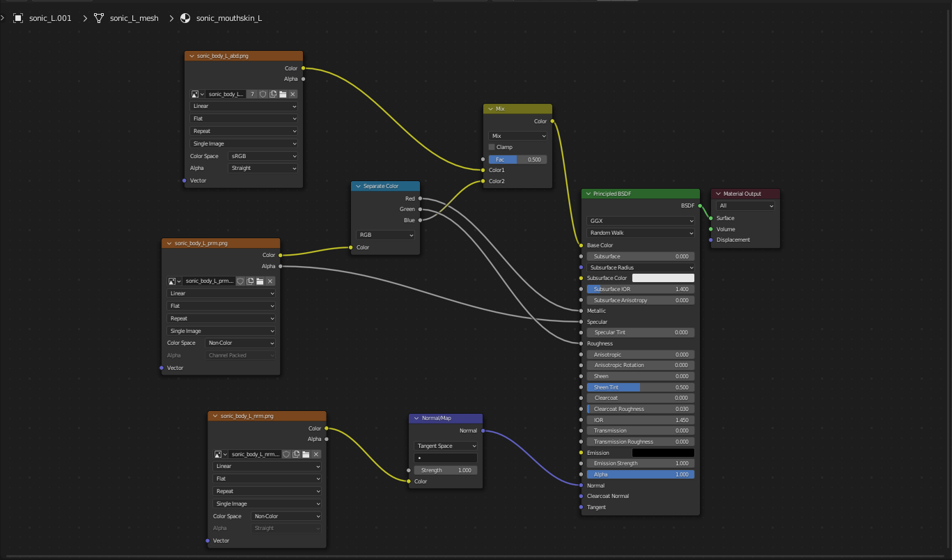This screenshot has height=560, width=952.
Task: Open the enabled Straight Alpha dropdown in abd.png node
Action: coord(263,169)
